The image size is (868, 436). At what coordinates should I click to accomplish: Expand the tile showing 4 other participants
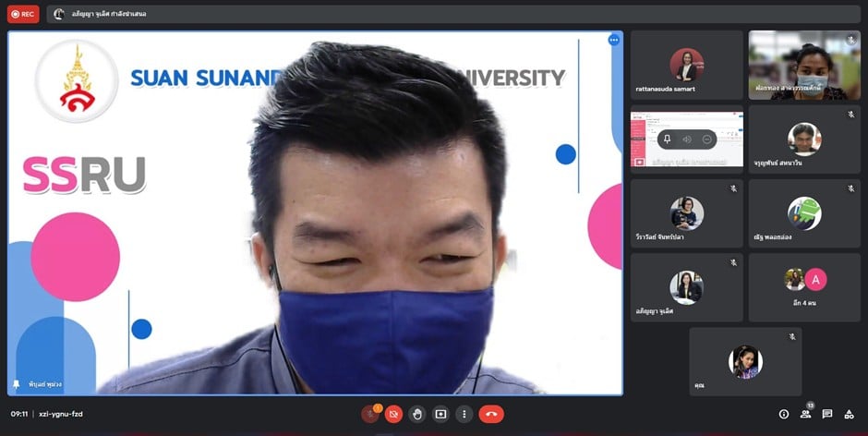click(x=804, y=286)
